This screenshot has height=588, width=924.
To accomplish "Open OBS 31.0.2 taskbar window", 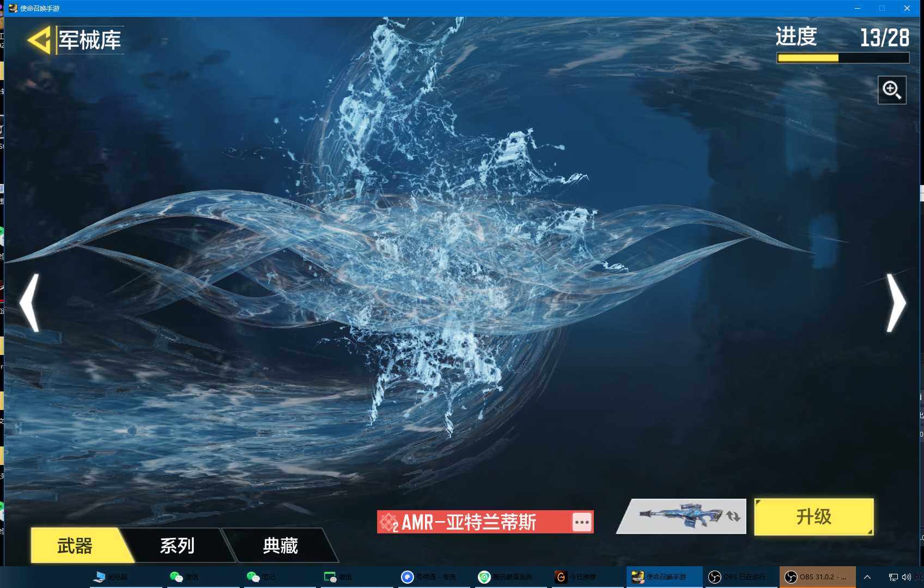I will 817,577.
